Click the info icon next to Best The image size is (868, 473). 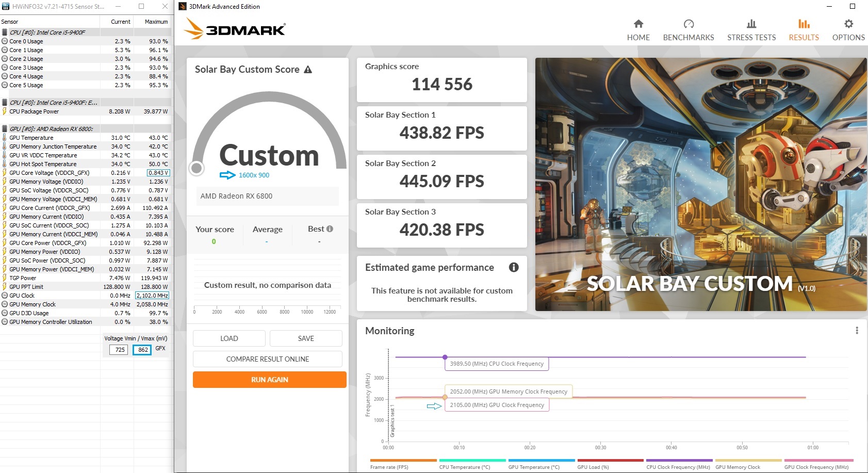[x=330, y=229]
